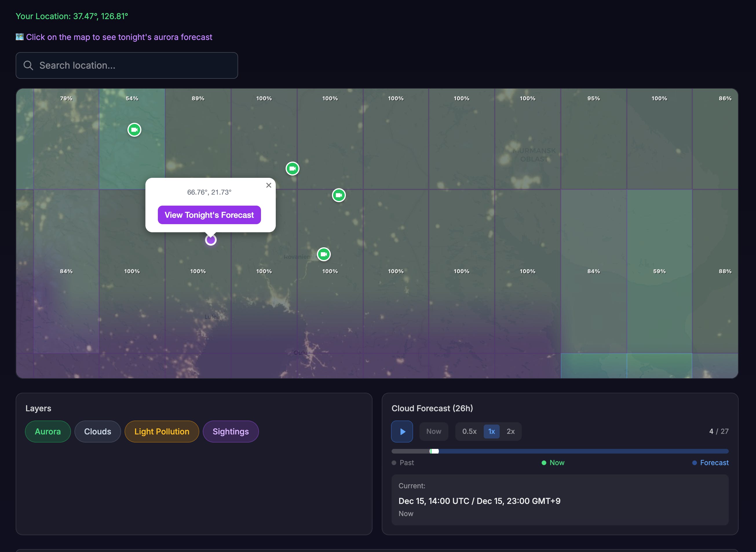The image size is (756, 552).
Task: Click into the Search location field
Action: point(134,65)
